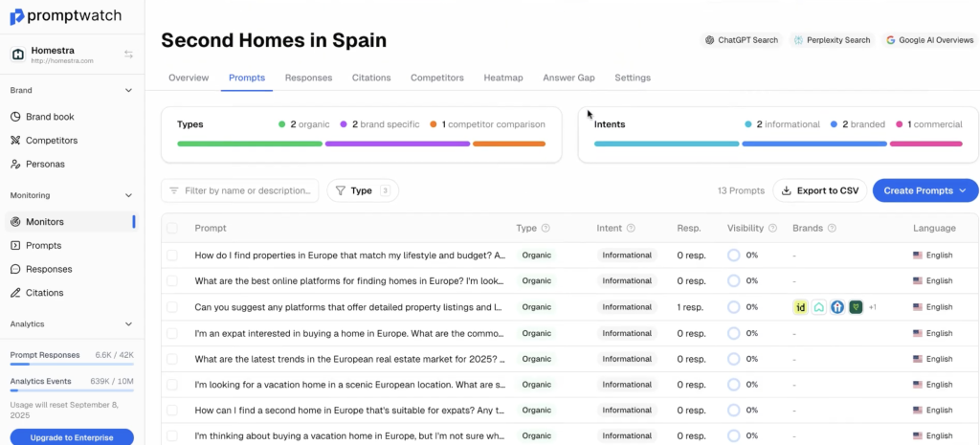This screenshot has height=445, width=980.
Task: Click the Brands column help icon
Action: click(x=832, y=228)
